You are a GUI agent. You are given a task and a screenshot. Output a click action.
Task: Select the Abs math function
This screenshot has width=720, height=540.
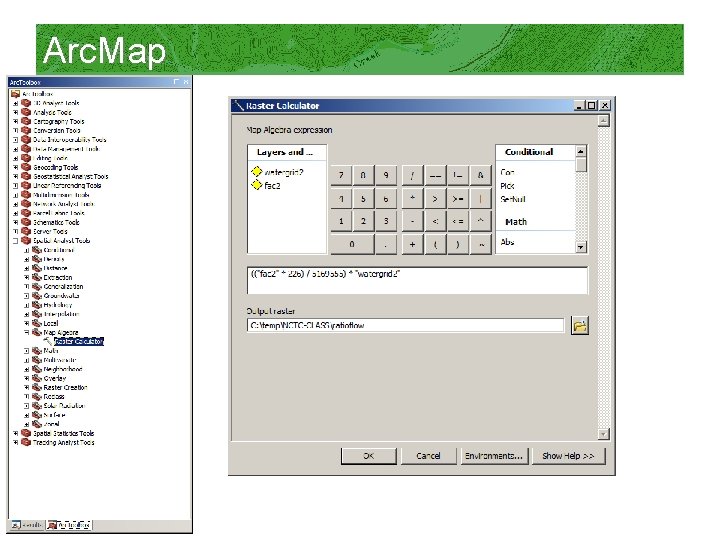pos(507,242)
